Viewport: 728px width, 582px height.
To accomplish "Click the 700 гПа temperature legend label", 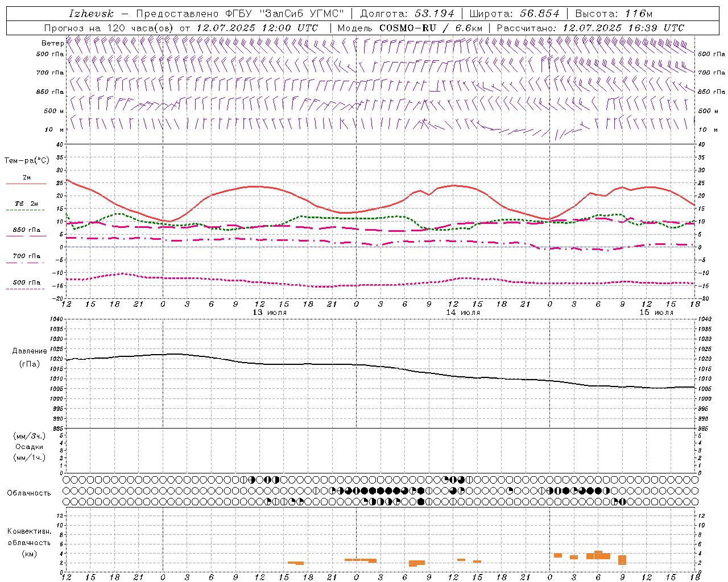I will (x=27, y=256).
